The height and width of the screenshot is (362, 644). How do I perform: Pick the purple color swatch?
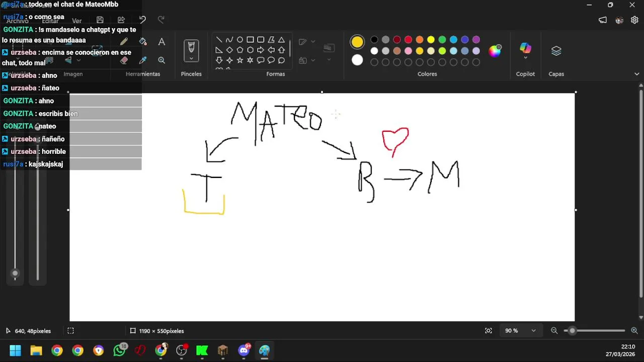point(476,40)
